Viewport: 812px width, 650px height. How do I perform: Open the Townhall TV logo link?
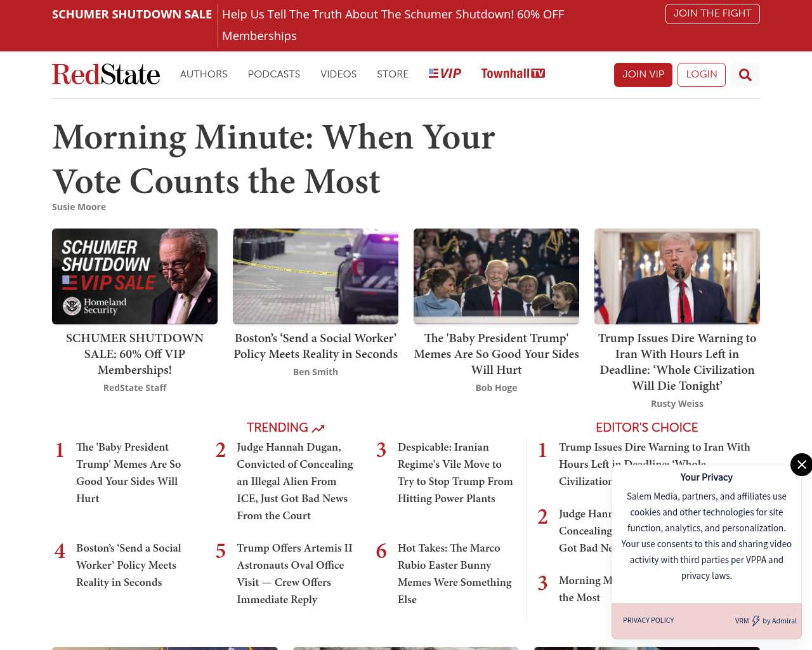[x=513, y=74]
